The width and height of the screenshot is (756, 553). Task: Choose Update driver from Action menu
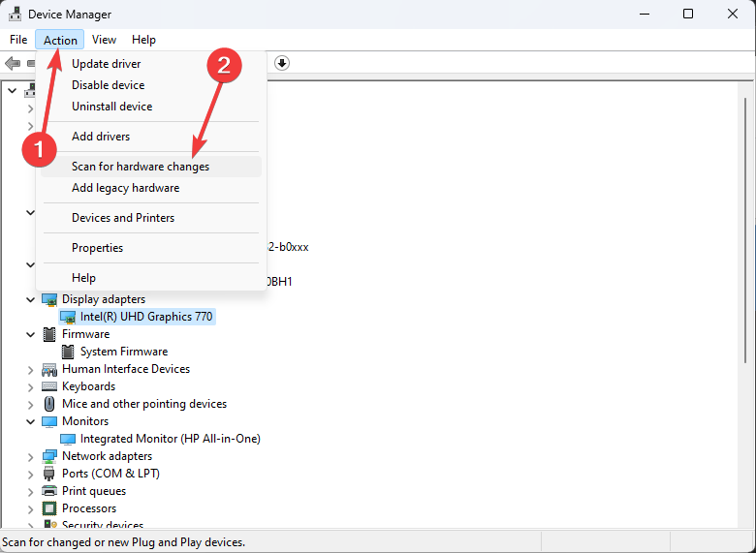[151, 64]
